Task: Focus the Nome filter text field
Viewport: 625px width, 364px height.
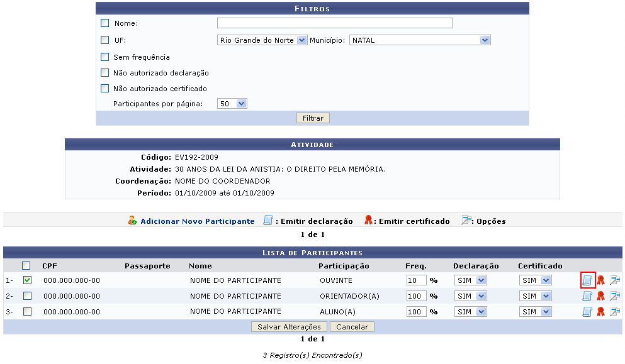Action: (334, 23)
